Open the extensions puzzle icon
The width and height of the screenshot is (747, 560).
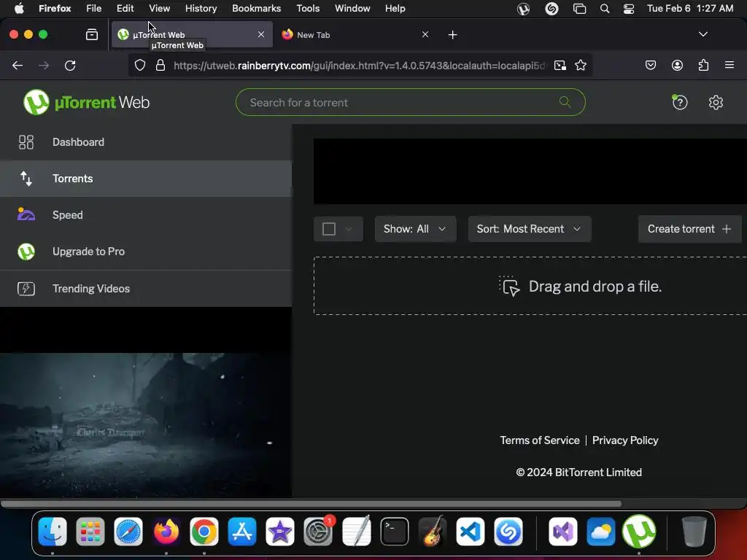[703, 65]
